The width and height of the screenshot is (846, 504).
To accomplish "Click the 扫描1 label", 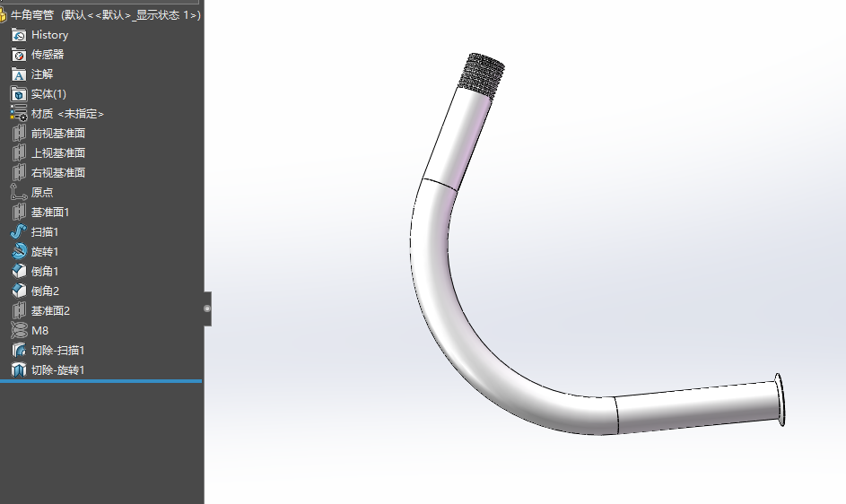I will (x=45, y=231).
